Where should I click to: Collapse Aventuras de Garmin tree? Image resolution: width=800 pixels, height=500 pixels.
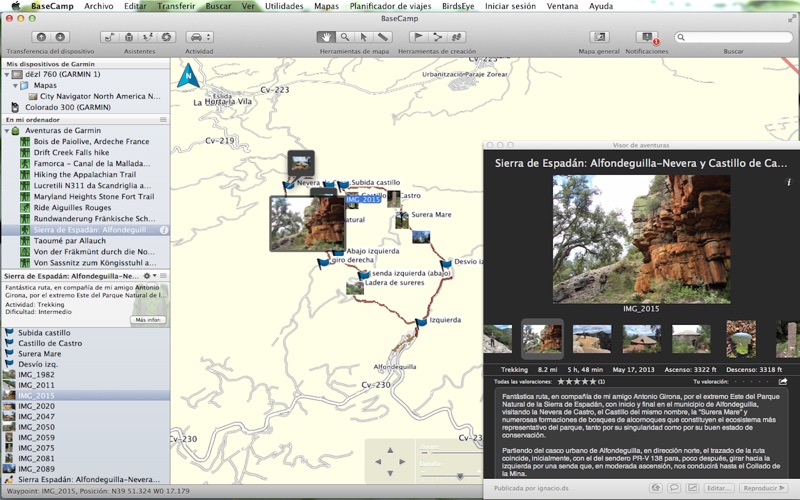[7, 131]
